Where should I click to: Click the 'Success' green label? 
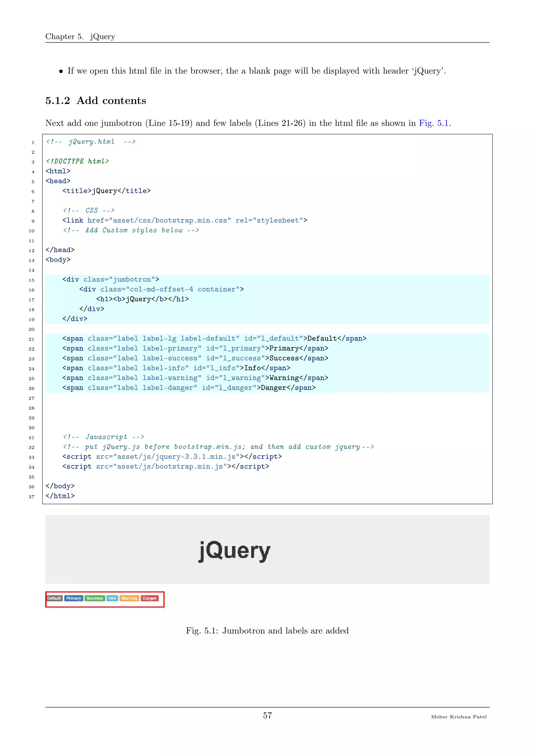click(x=95, y=598)
